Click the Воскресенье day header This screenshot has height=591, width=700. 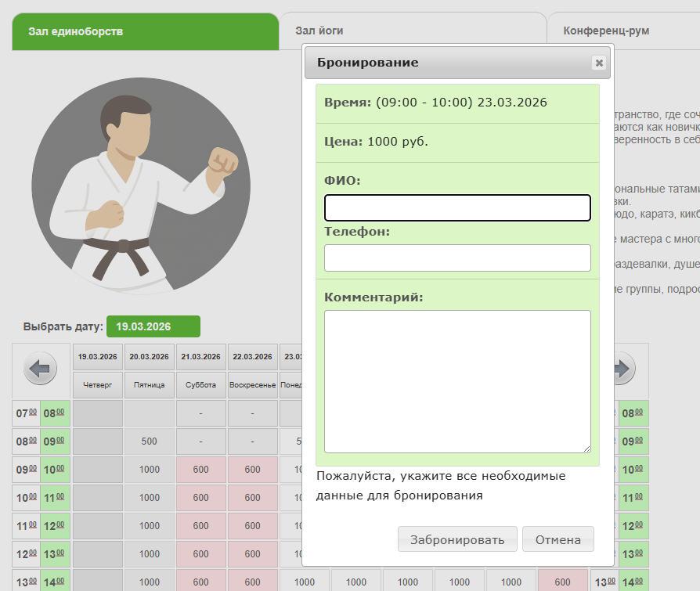coord(253,385)
